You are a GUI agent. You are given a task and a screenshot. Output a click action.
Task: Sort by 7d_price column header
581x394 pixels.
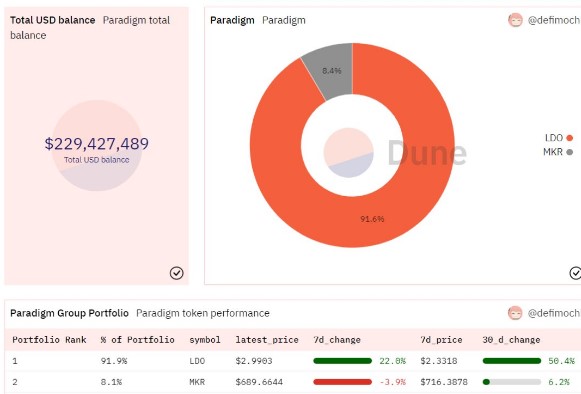click(x=441, y=340)
